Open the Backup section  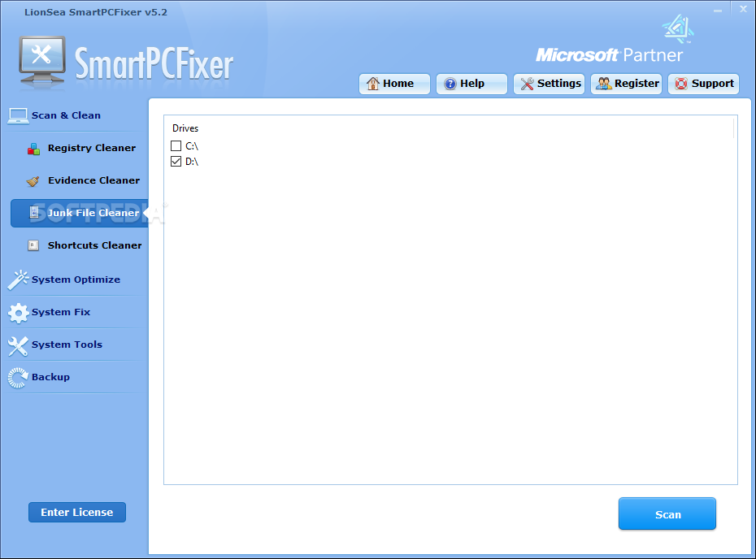pyautogui.click(x=50, y=377)
